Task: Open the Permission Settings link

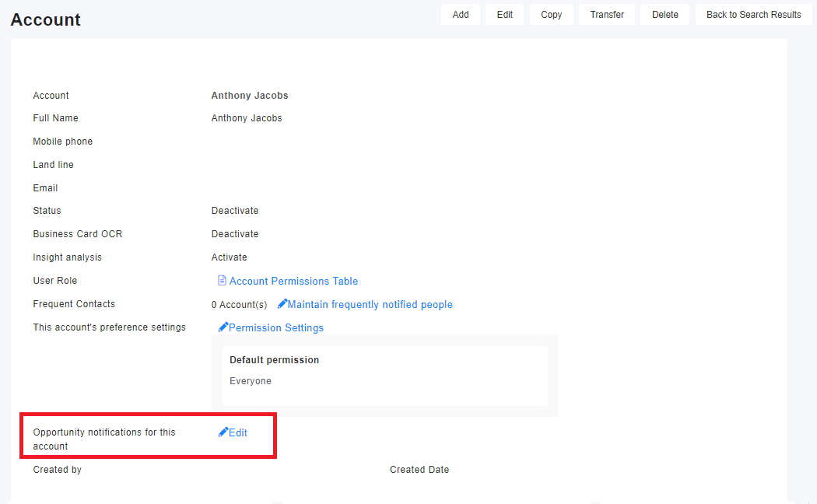Action: 276,327
